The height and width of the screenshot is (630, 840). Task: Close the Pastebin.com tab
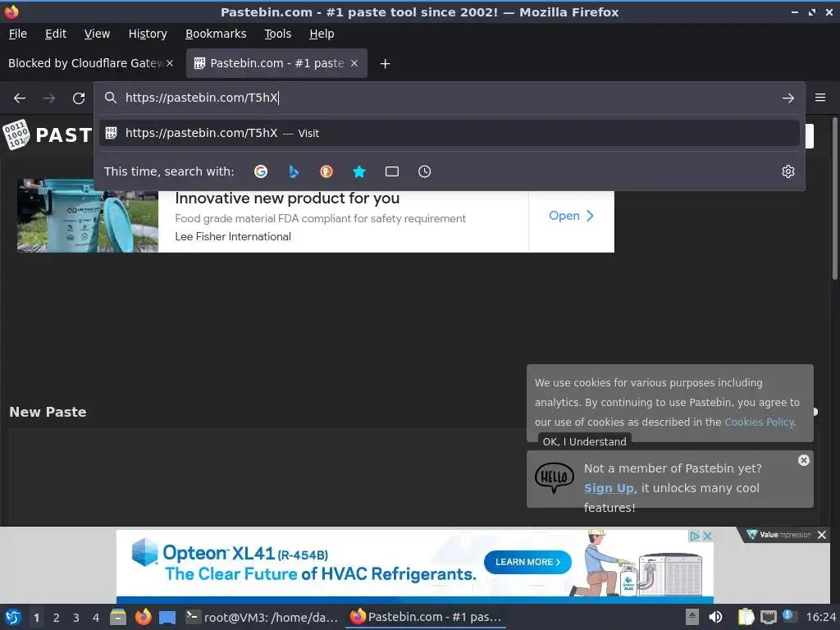click(x=354, y=63)
